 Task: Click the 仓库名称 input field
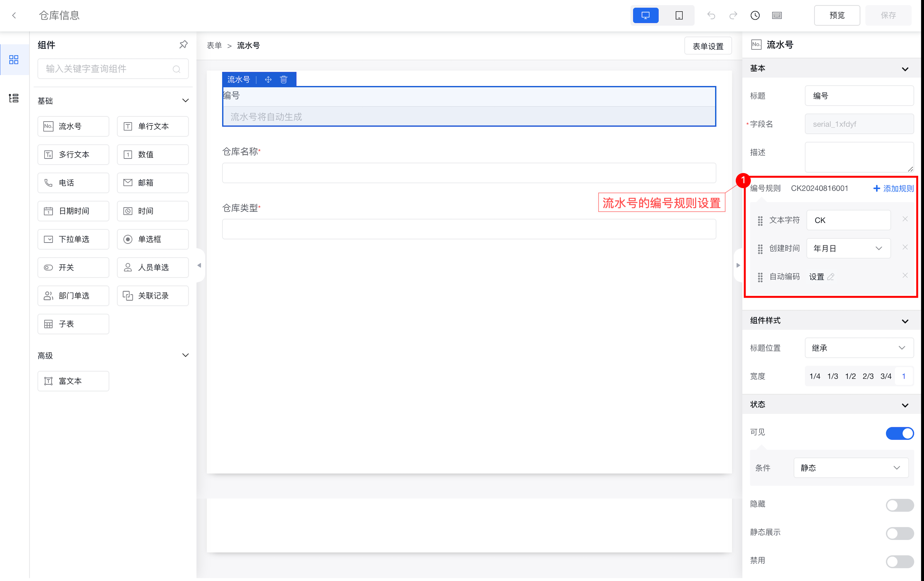coord(468,173)
